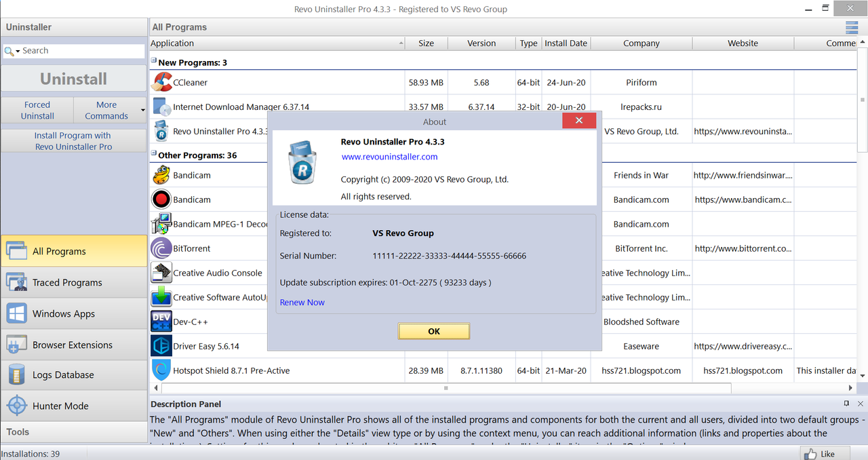Open the Logs Database module

click(74, 375)
